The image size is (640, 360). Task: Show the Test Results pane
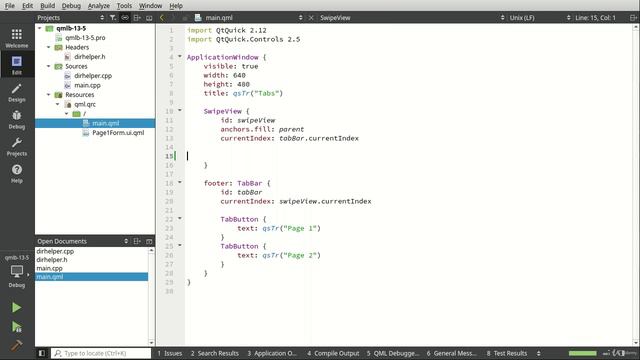tap(507, 353)
